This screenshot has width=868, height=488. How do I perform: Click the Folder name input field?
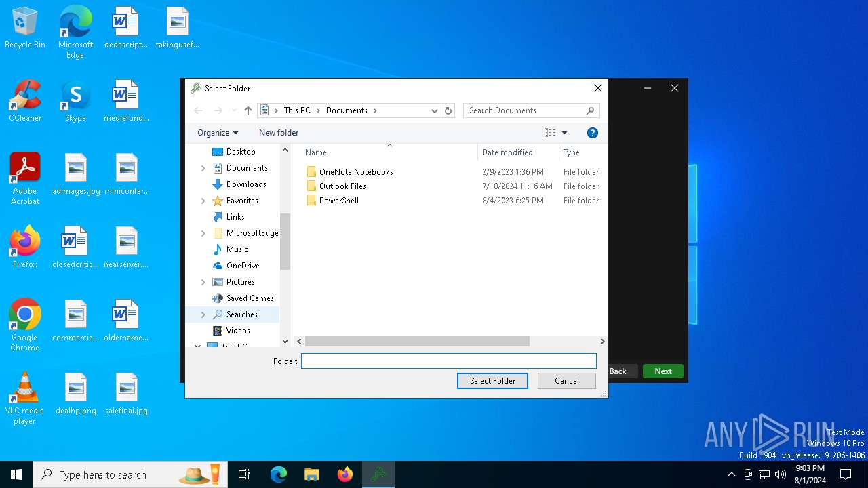449,361
